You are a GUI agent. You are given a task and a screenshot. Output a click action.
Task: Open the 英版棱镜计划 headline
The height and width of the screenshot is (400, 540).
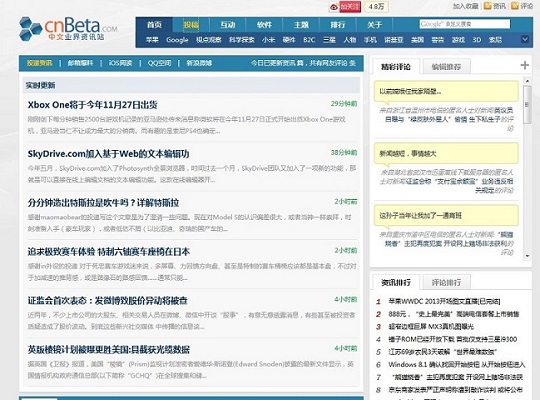point(108,349)
